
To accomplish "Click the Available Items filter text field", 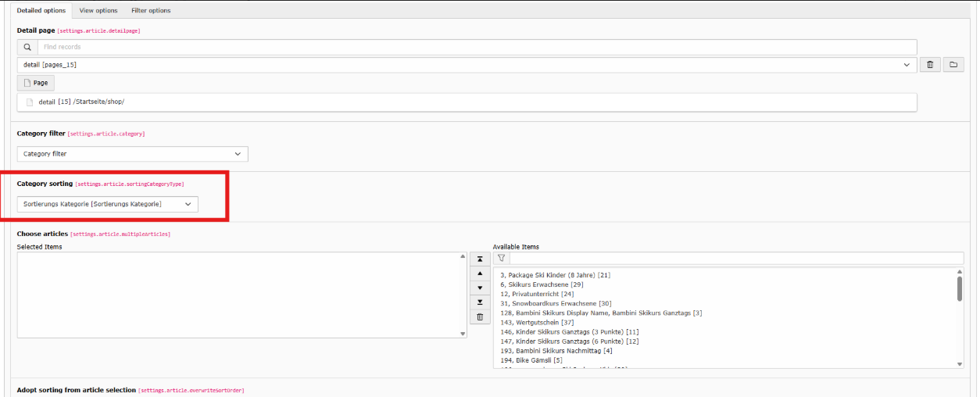I will tap(736, 258).
